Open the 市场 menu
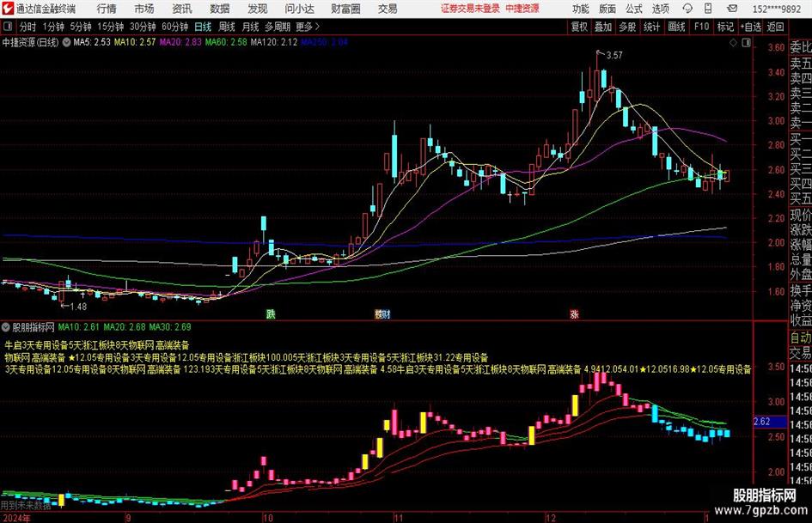812x523 pixels. [x=144, y=9]
